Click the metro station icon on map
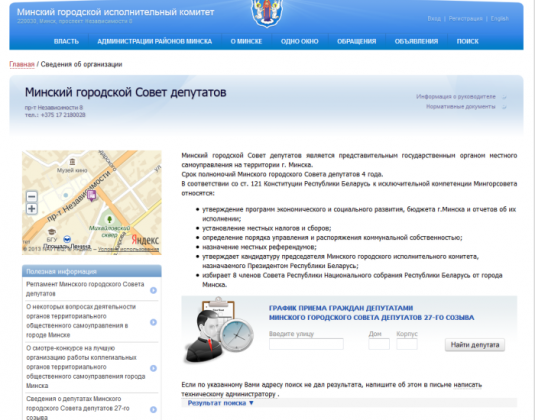The image size is (535, 420). pos(67,239)
